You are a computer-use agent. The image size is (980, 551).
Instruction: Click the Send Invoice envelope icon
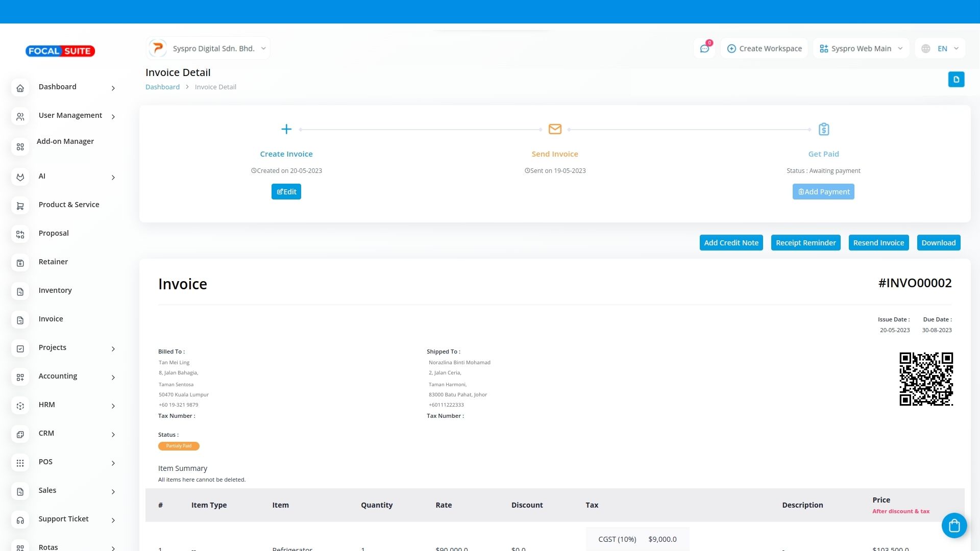pos(555,129)
